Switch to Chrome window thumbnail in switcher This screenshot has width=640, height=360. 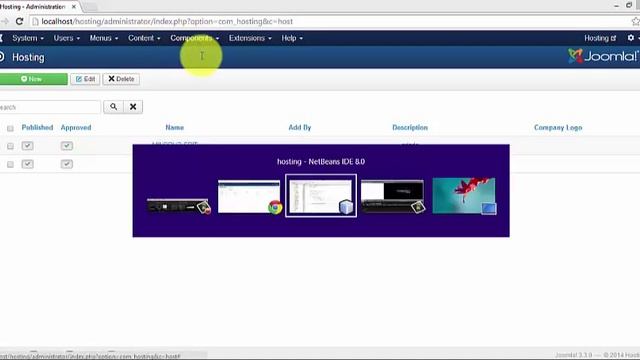click(x=249, y=197)
